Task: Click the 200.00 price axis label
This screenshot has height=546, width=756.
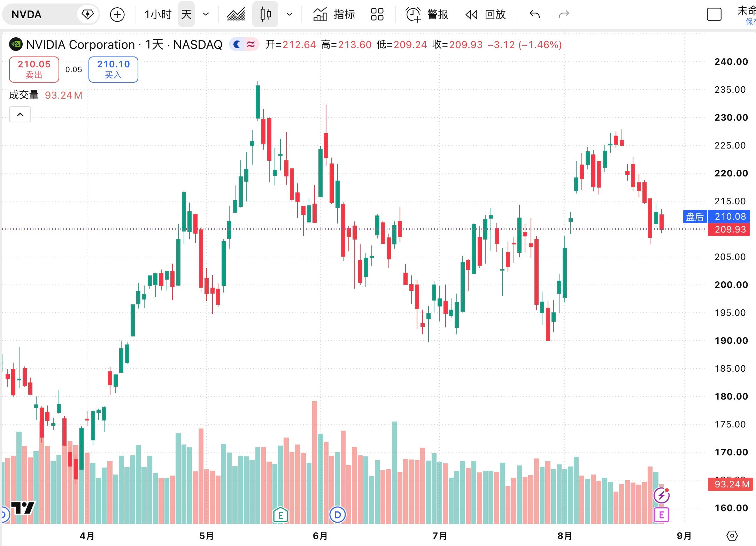Action: [x=731, y=285]
